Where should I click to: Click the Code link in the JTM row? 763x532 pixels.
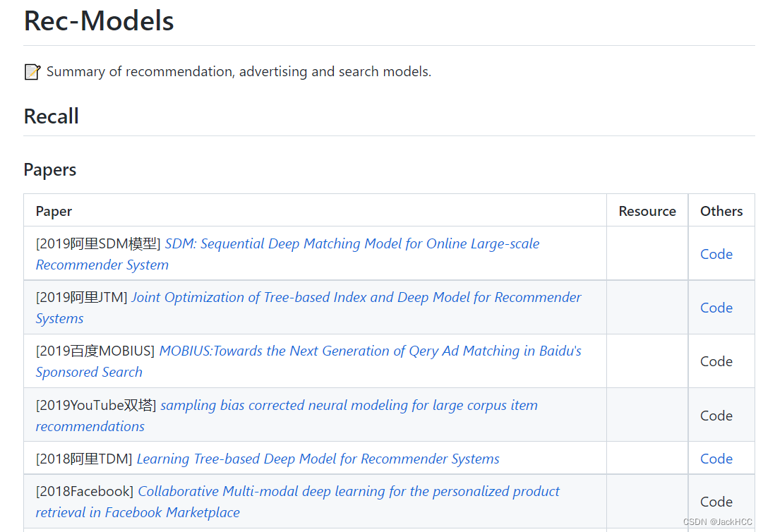coord(716,308)
